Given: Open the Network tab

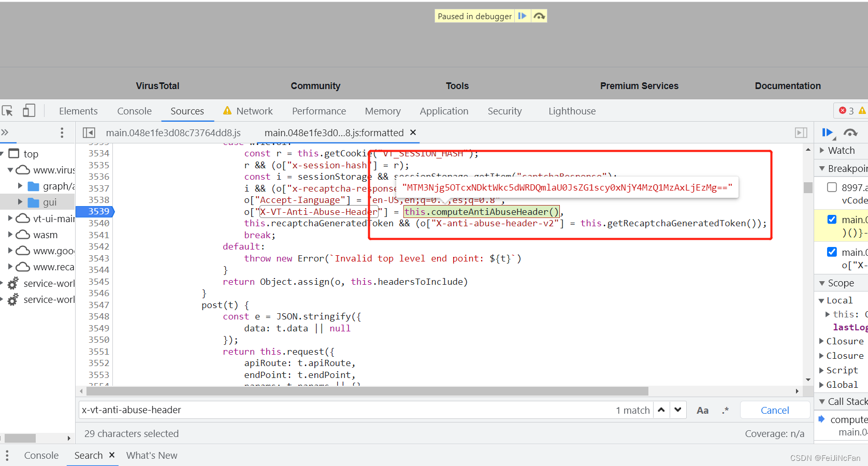Looking at the screenshot, I should pos(254,111).
